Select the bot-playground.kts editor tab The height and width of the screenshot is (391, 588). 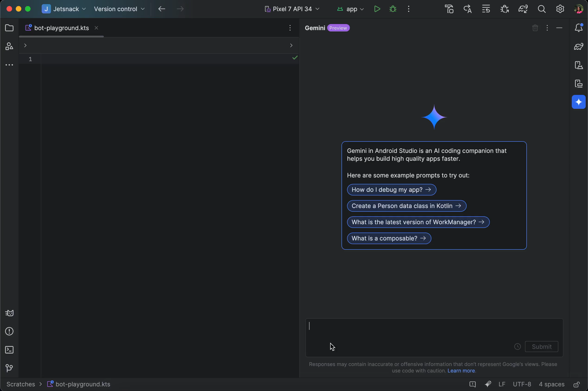coord(61,28)
